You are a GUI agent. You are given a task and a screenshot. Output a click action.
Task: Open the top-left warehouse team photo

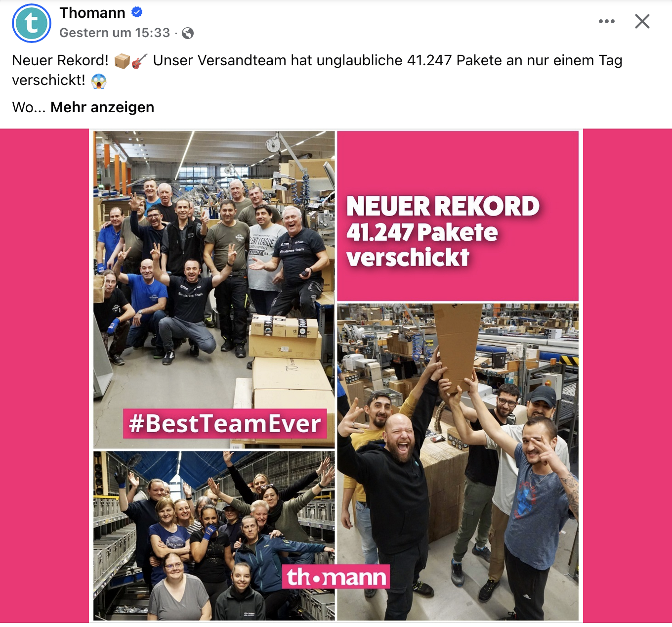pyautogui.click(x=214, y=289)
